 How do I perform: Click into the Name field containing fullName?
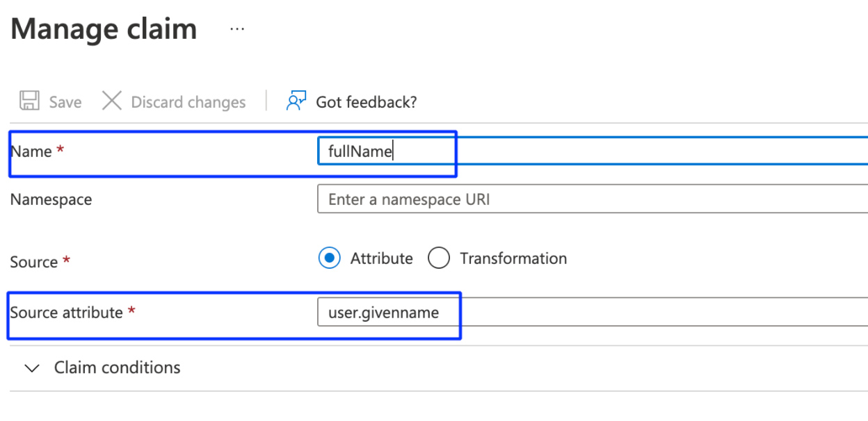pos(591,151)
